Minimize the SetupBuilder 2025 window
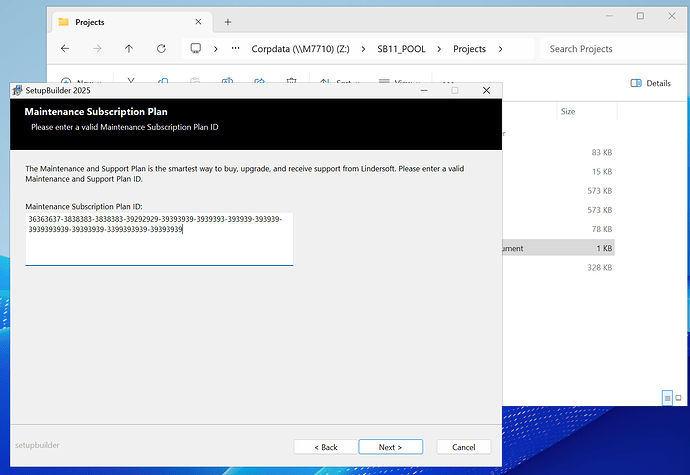Viewport: 690px width, 475px height. click(x=424, y=90)
